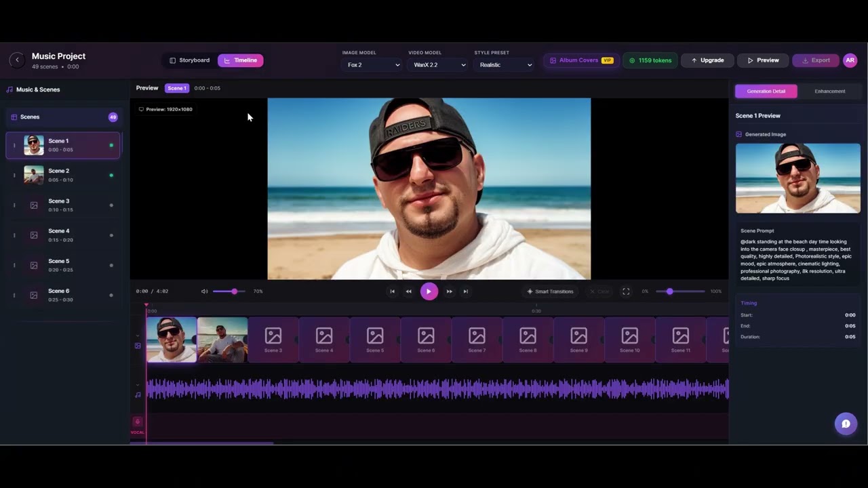Open the chat support bubble

point(846,424)
